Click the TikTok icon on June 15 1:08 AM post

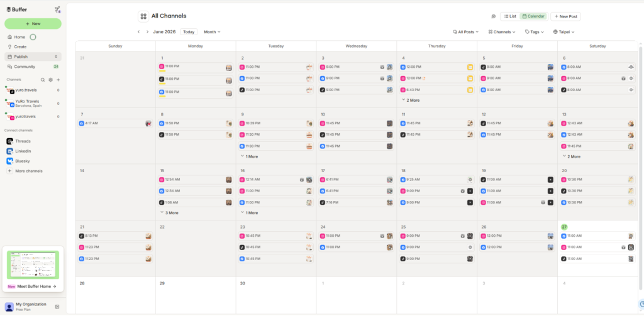(x=162, y=202)
